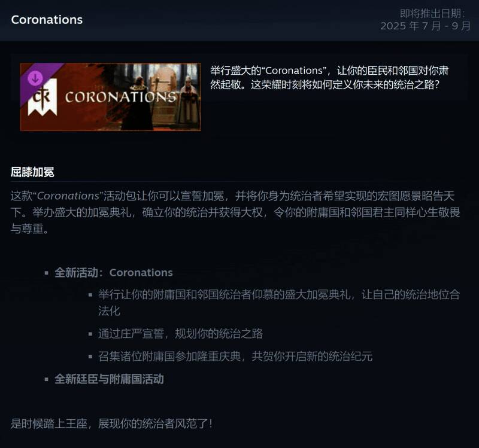This screenshot has height=448, width=479.
Task: Click the short description beginning 举行盛大的
Action: (329, 78)
